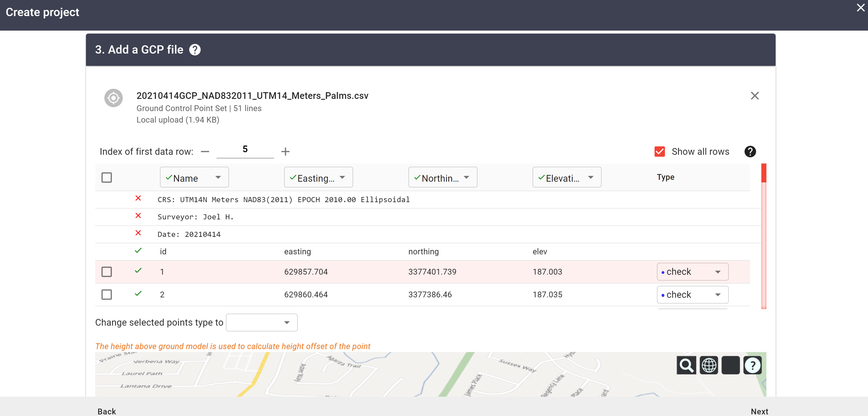Decrease the first data row index
868x416 pixels.
point(205,152)
